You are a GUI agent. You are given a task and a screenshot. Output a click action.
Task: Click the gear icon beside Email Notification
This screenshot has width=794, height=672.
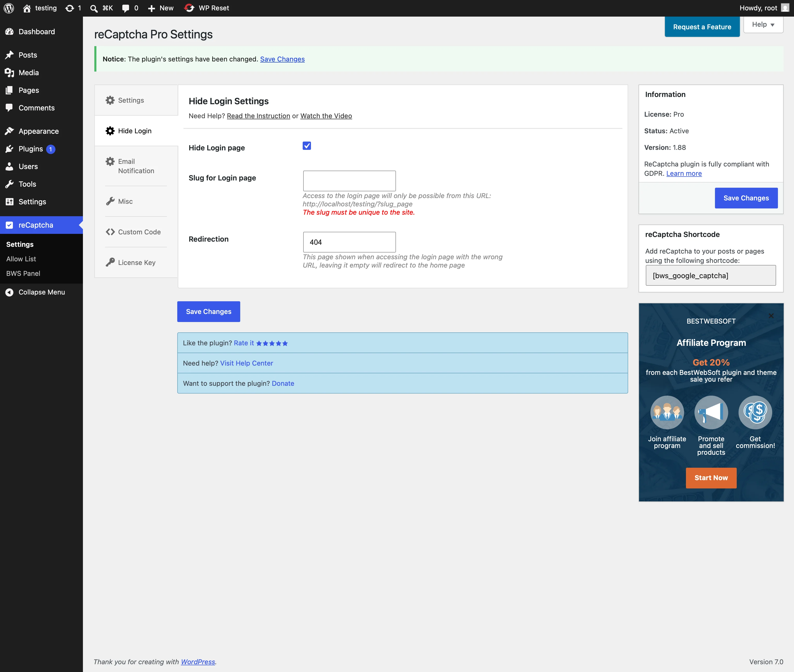click(x=110, y=162)
